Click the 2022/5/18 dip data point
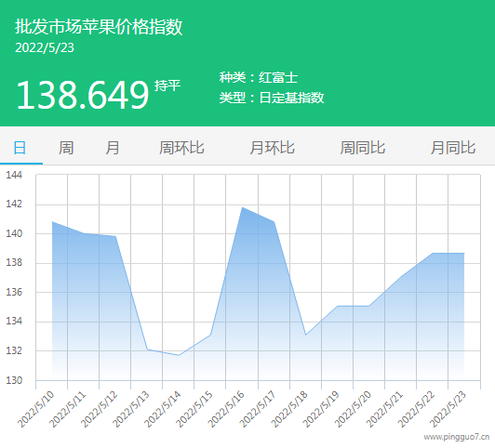Image resolution: width=495 pixels, height=448 pixels. pos(305,335)
